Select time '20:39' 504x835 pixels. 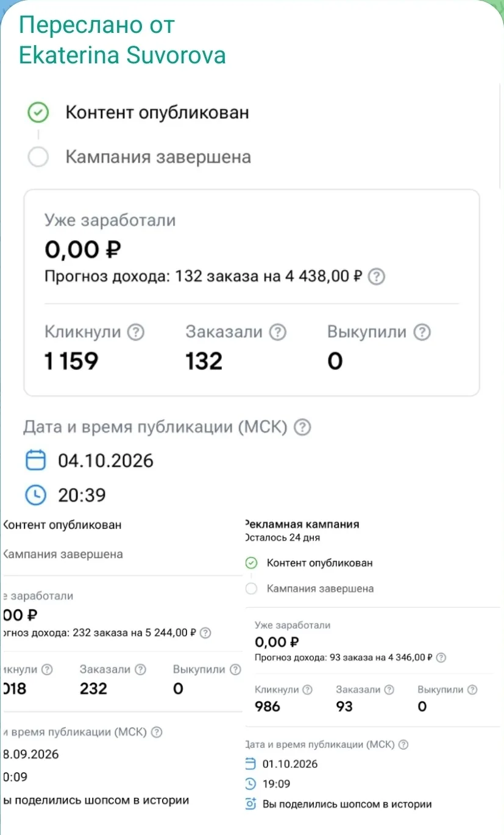82,495
